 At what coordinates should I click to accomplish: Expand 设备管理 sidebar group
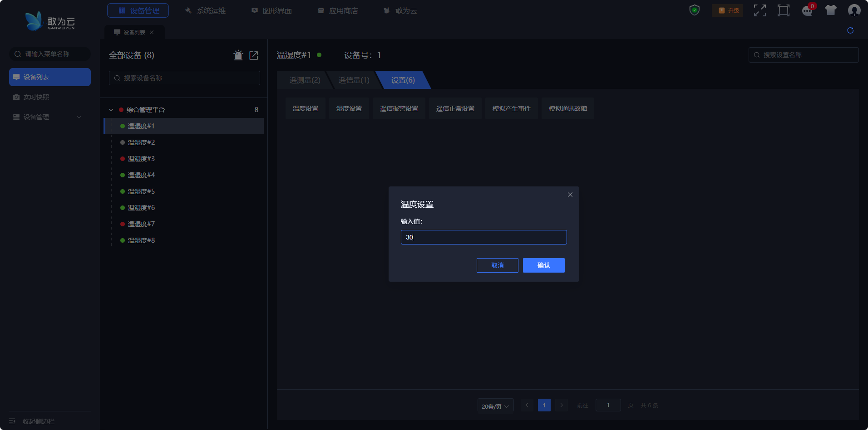[50, 117]
